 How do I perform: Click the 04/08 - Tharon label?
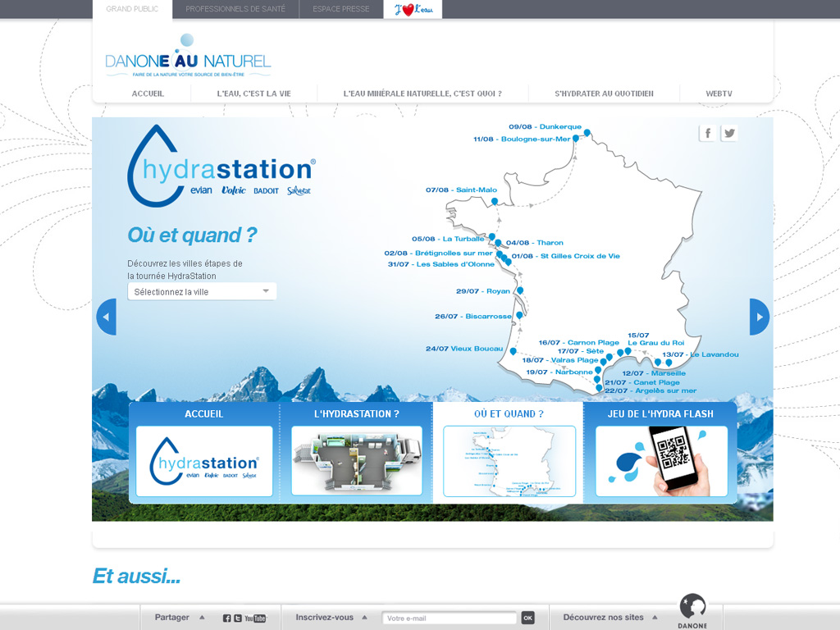[x=535, y=243]
